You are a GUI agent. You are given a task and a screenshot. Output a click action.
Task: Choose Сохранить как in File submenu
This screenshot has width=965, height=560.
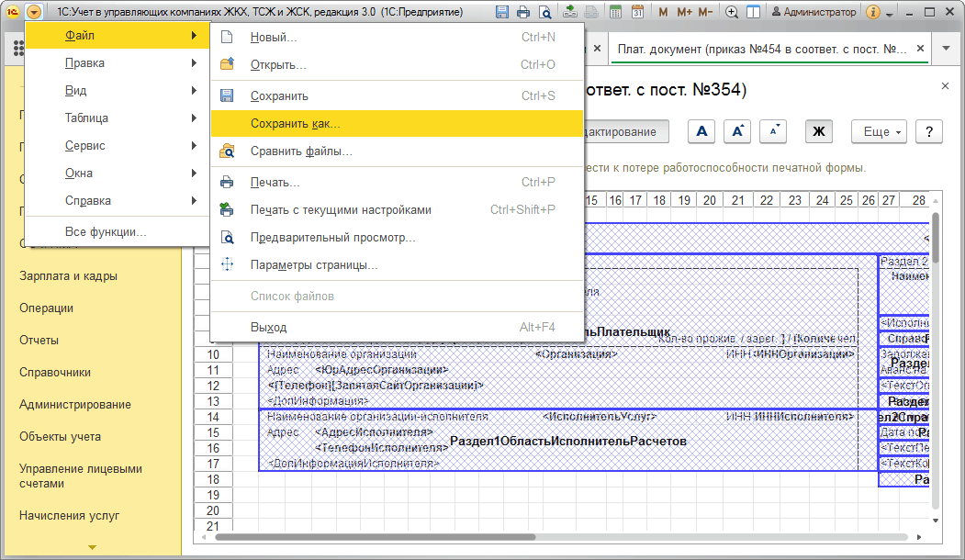(x=397, y=124)
